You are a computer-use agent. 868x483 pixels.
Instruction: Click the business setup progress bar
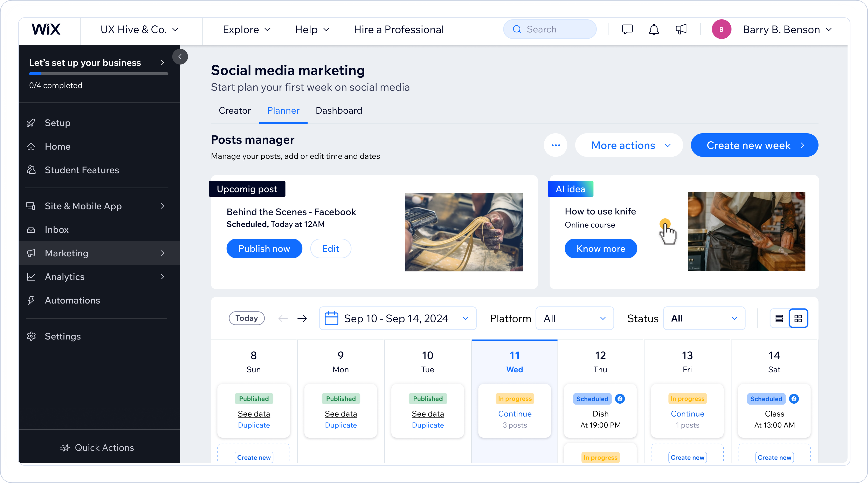tap(98, 73)
